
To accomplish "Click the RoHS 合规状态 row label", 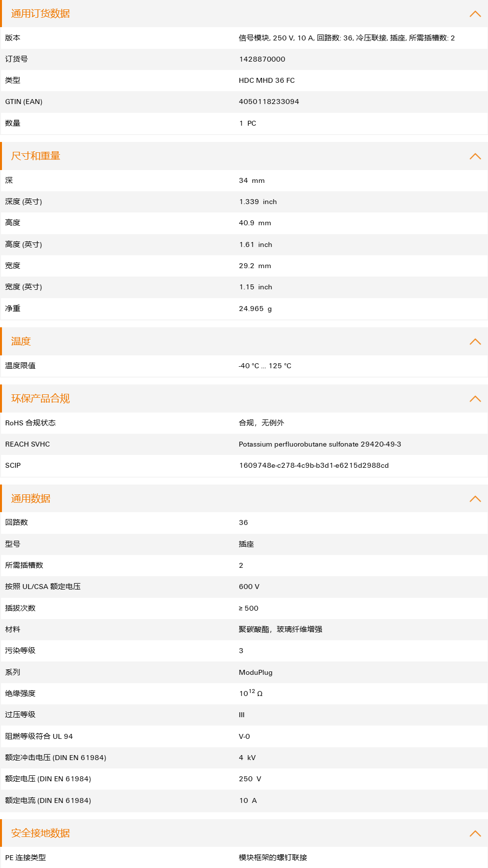I will pyautogui.click(x=30, y=423).
